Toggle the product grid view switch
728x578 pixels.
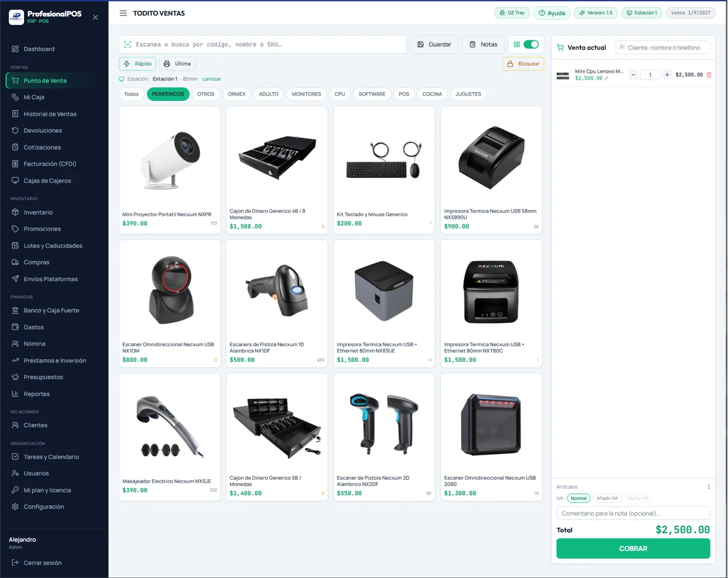pos(531,44)
